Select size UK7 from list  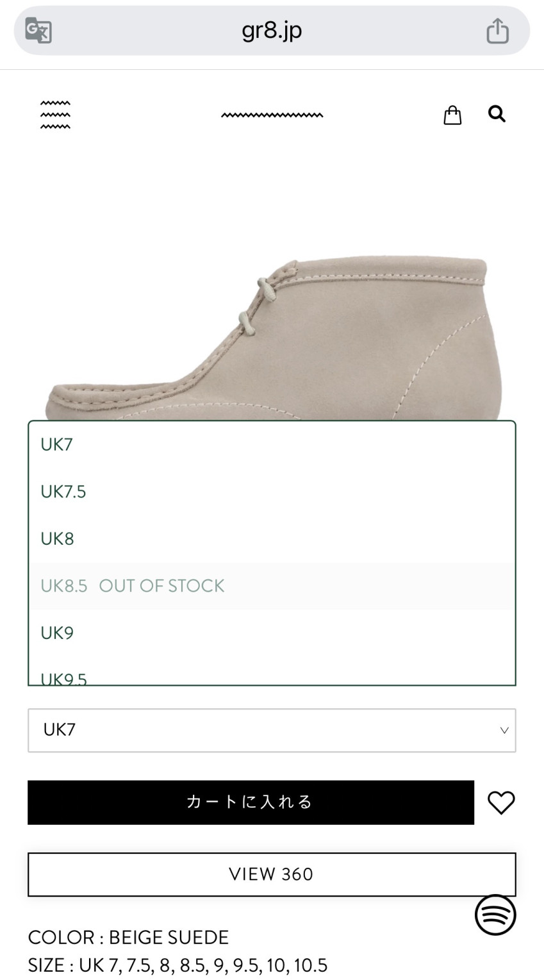pyautogui.click(x=272, y=444)
